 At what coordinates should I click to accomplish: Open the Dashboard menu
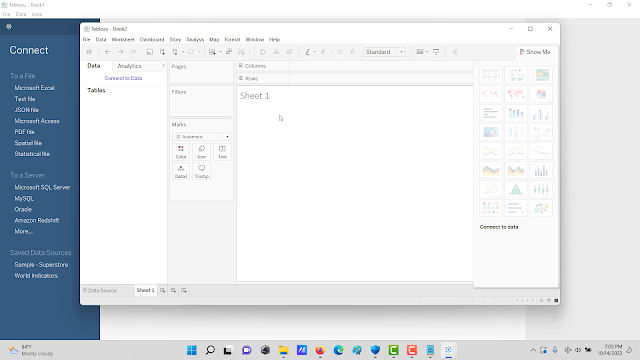pyautogui.click(x=152, y=40)
